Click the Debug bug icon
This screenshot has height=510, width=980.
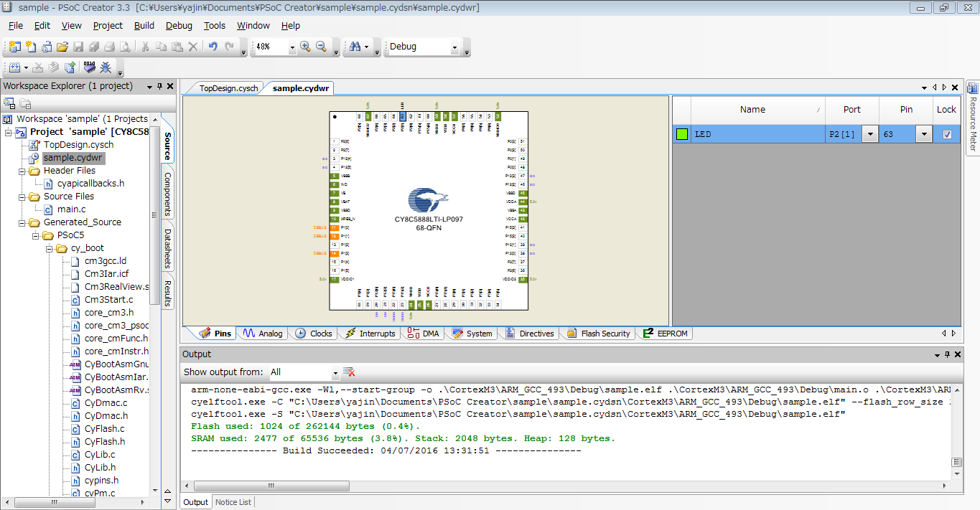pyautogui.click(x=106, y=67)
